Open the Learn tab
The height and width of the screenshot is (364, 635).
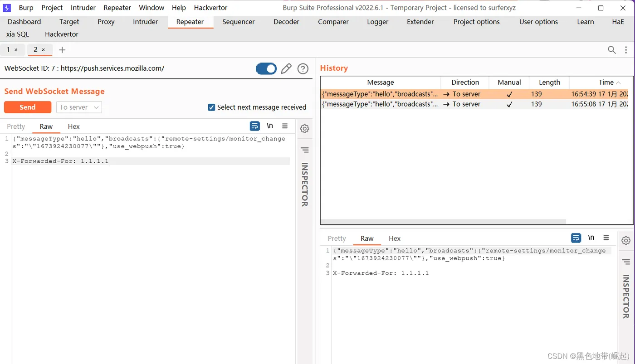coord(585,22)
